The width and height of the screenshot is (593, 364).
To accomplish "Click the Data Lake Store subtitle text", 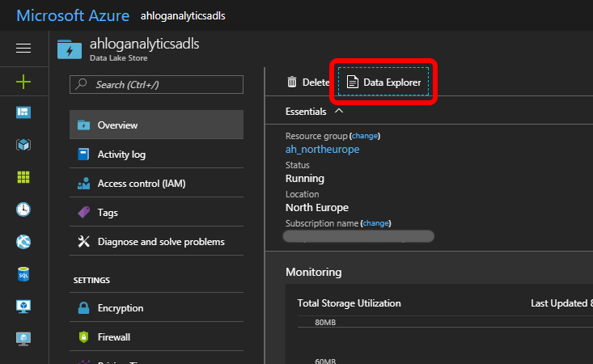I will click(118, 58).
